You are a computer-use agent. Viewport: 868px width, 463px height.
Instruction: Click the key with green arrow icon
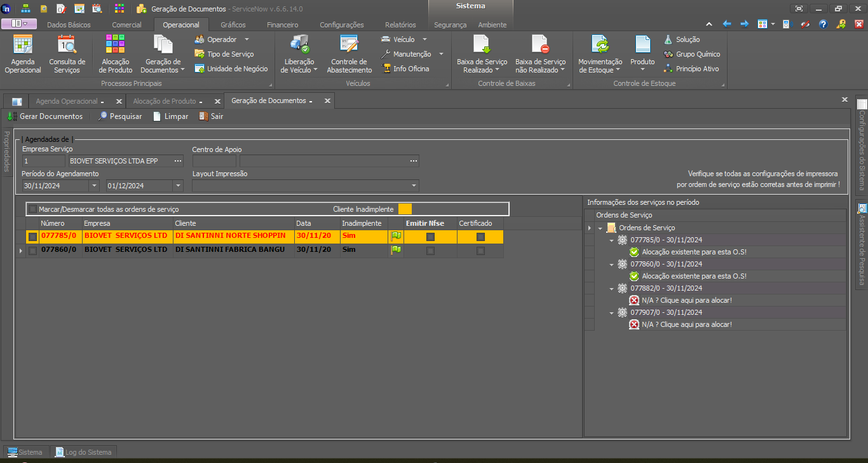tap(841, 24)
